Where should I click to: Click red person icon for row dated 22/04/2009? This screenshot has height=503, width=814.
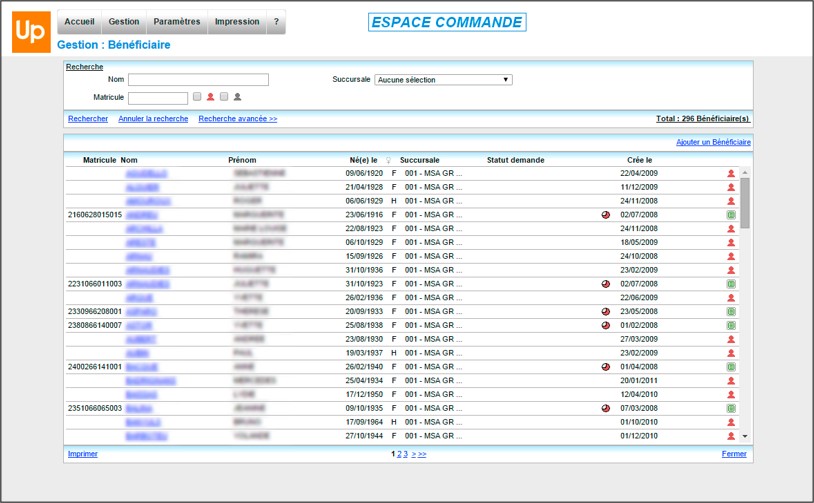point(731,173)
